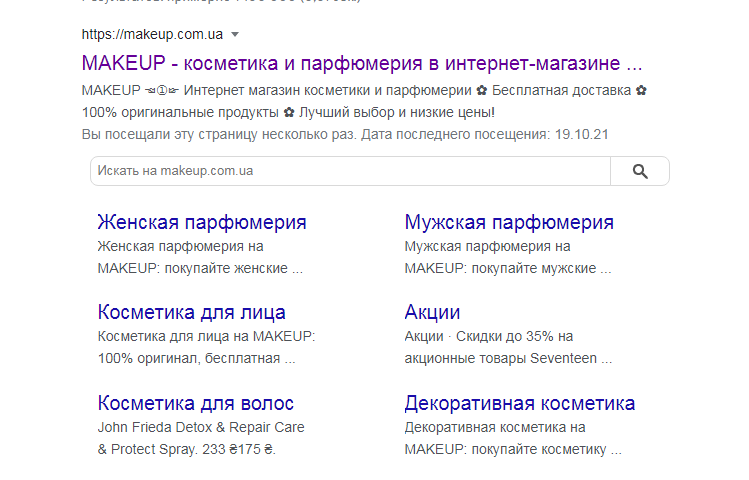Open the 'Мужская парфюмерия' sitelink
The height and width of the screenshot is (480, 749).
click(509, 222)
